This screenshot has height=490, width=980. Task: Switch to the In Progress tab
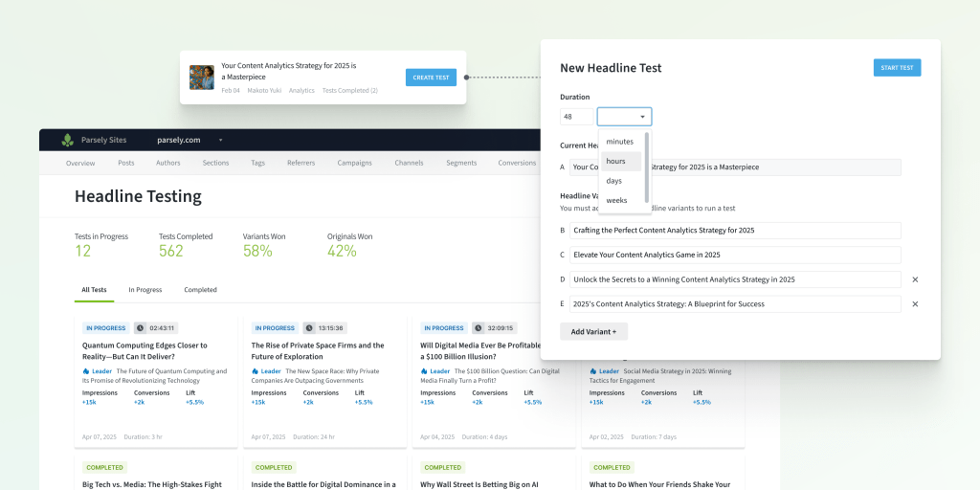pos(145,290)
